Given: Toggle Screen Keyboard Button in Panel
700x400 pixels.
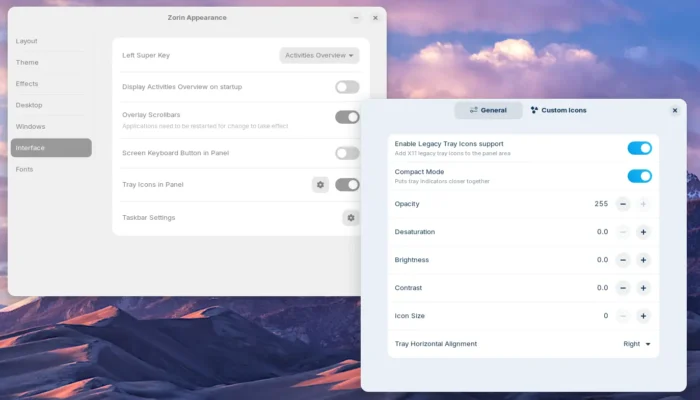Looking at the screenshot, I should click(347, 153).
